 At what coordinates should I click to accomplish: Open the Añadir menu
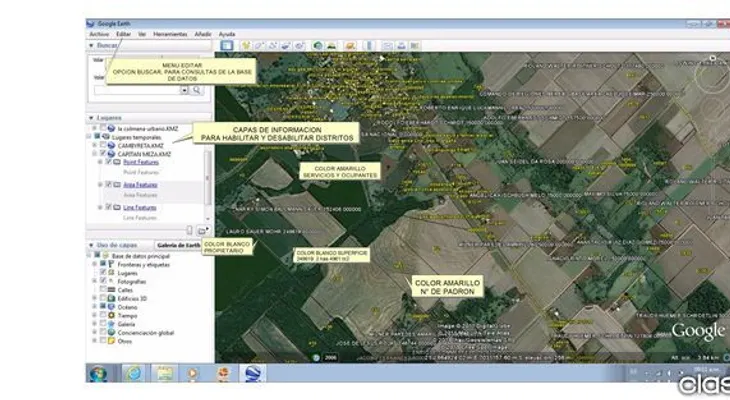tap(203, 34)
